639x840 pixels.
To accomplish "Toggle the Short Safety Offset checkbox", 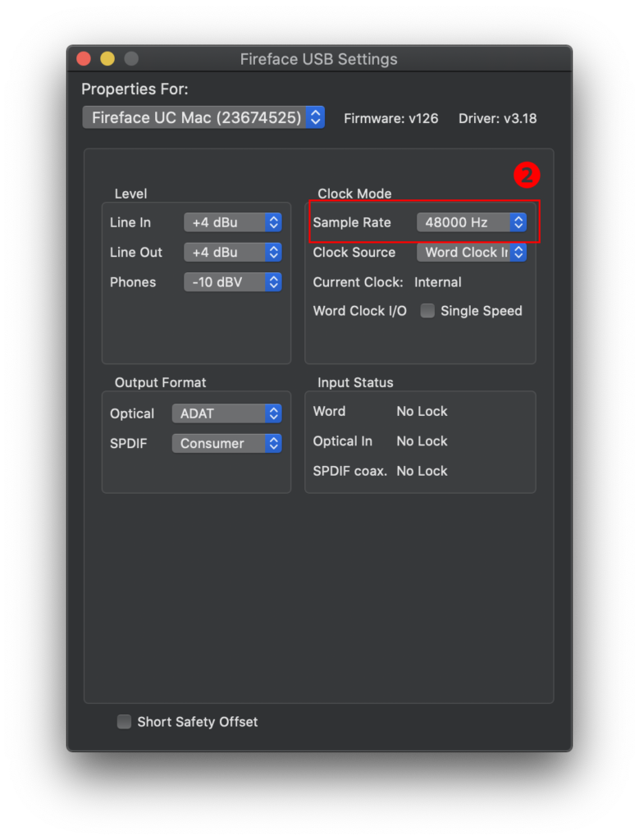I will coord(124,722).
